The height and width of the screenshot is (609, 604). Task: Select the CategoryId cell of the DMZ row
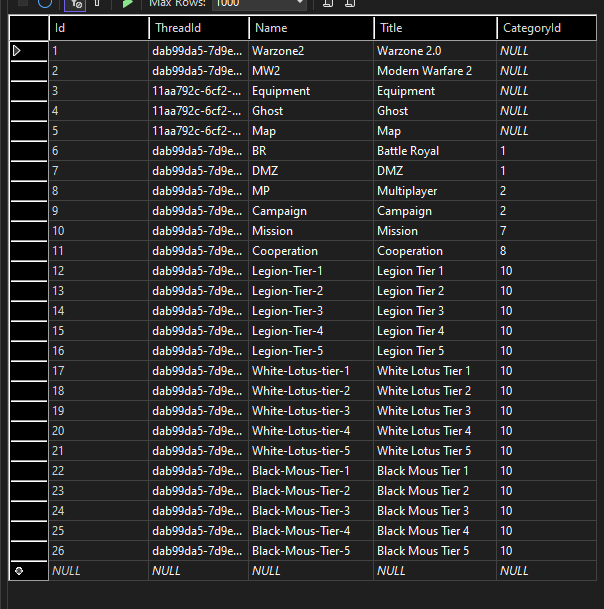pos(547,171)
